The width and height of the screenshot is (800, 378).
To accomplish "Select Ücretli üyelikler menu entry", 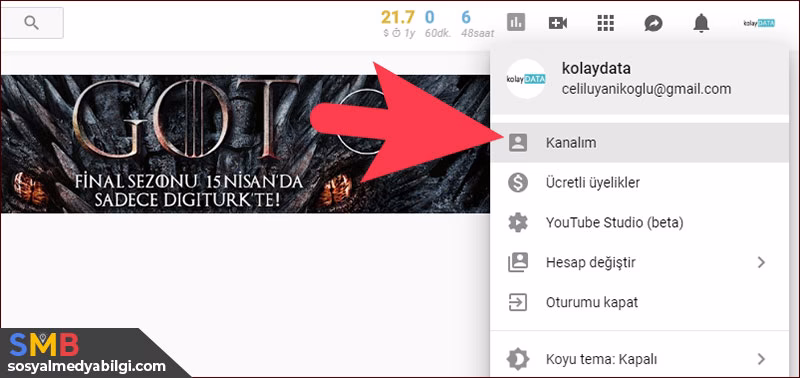I will (639, 183).
